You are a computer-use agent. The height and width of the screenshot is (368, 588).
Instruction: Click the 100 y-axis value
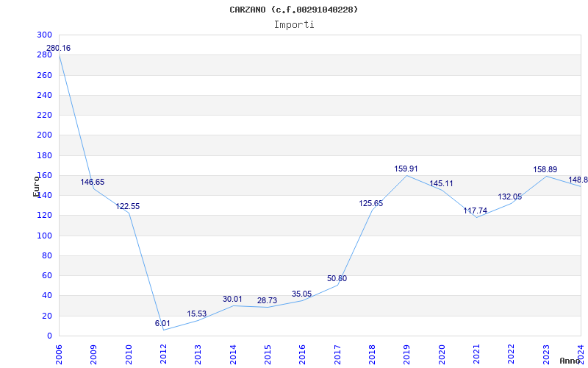[44, 236]
